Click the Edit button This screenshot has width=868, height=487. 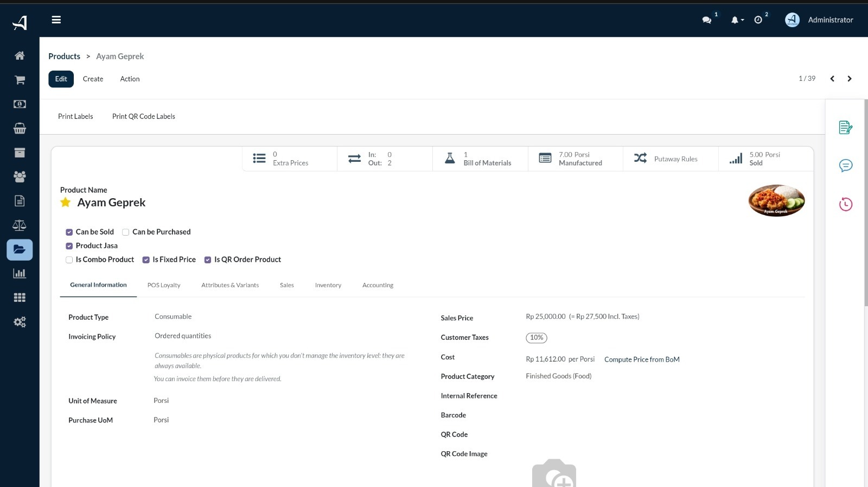click(x=61, y=79)
